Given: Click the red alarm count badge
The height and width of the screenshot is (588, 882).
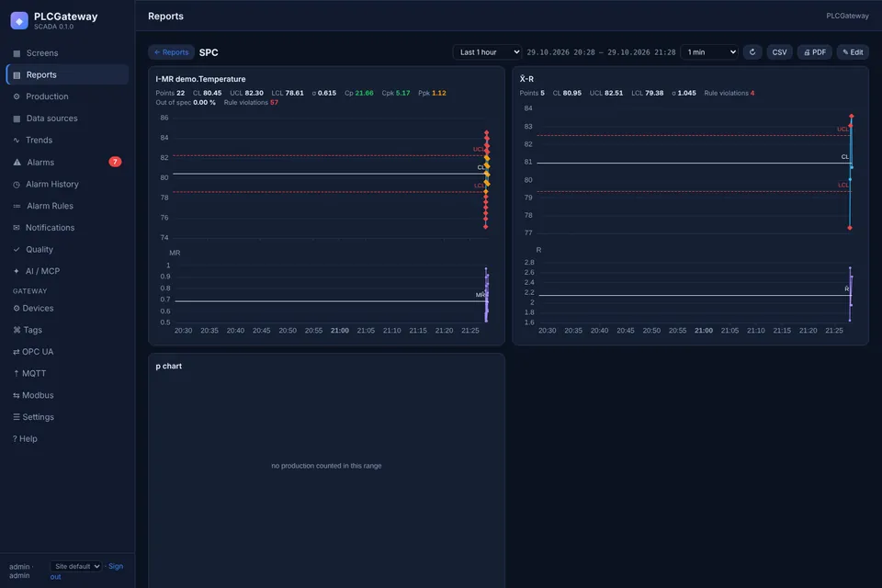Looking at the screenshot, I should coord(115,162).
